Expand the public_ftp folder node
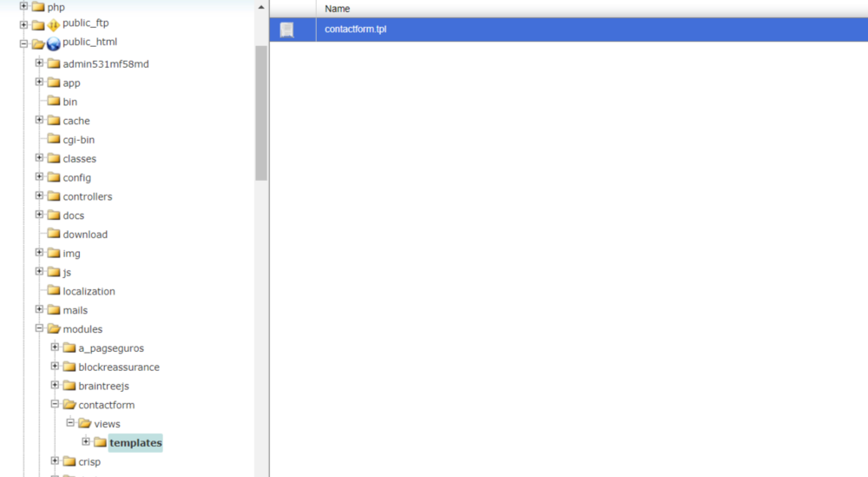 coord(23,24)
